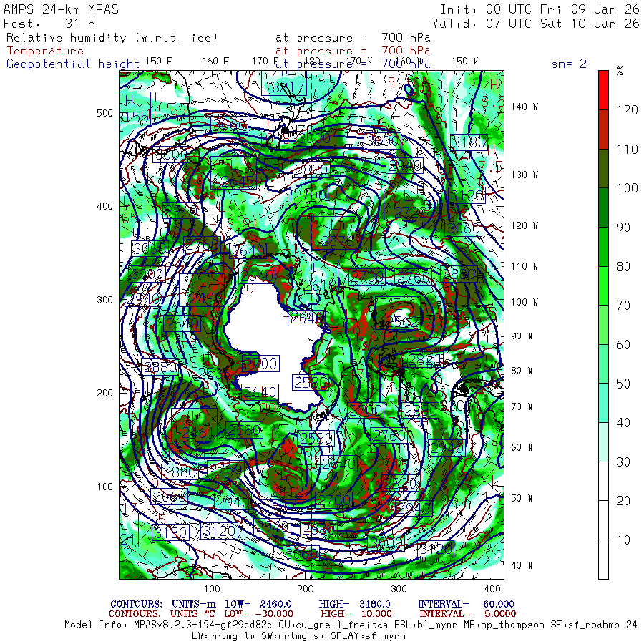Select the blue 'Geopotential height' field label
644x644 pixels.
[73, 64]
